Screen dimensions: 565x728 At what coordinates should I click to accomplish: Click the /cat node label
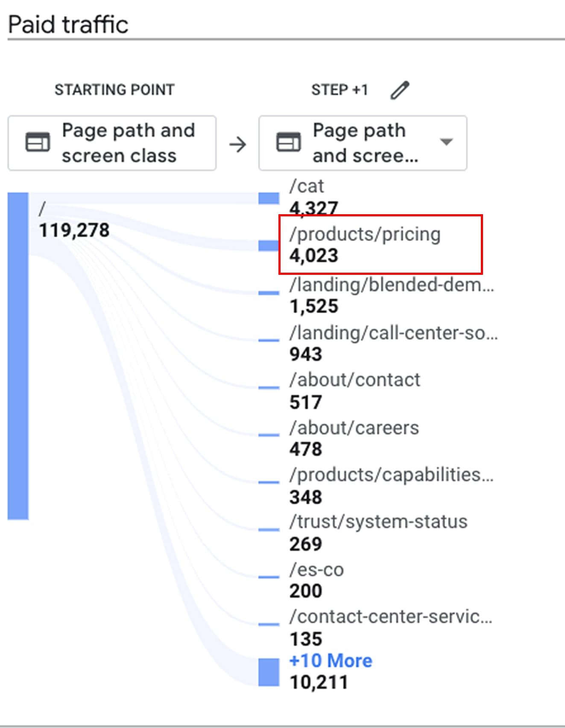(x=307, y=186)
